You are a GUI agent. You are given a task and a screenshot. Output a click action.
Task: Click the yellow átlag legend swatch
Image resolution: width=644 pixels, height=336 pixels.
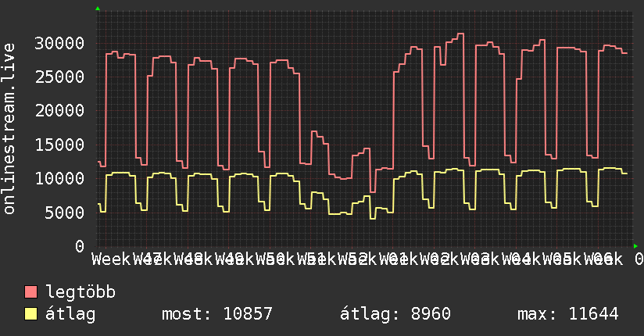[x=30, y=314]
